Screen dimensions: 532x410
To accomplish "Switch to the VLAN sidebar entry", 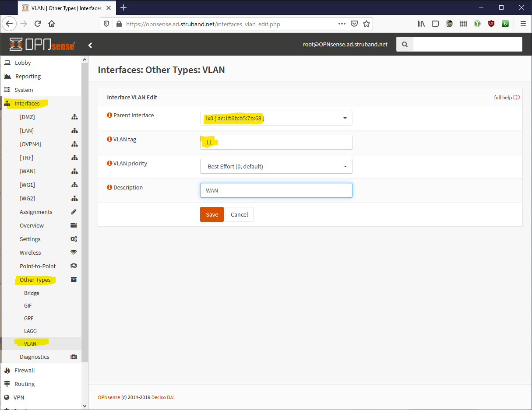I will pos(31,343).
